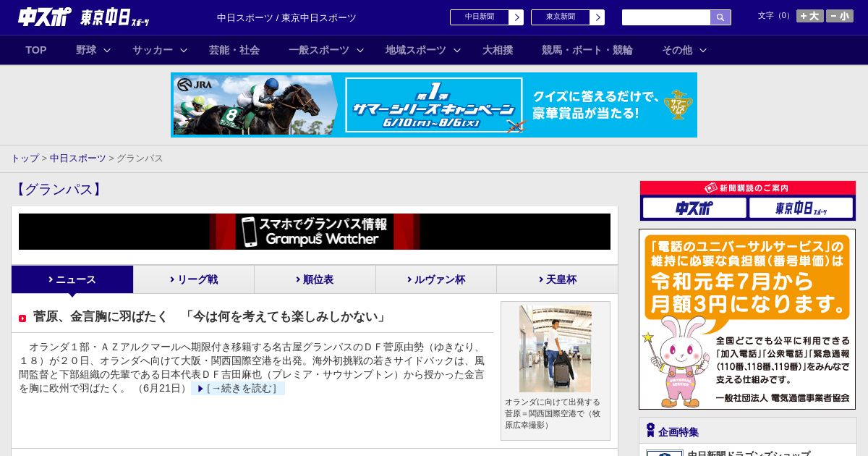Click the 中スポ subscription button in sidebar
868x456 pixels.
tap(694, 208)
